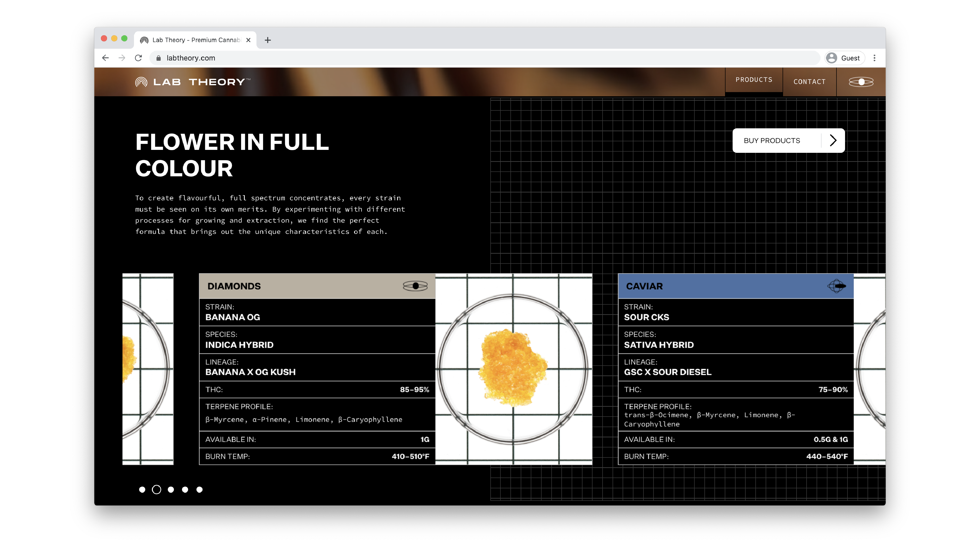Click the arrow chevron on Buy Products

(x=833, y=140)
